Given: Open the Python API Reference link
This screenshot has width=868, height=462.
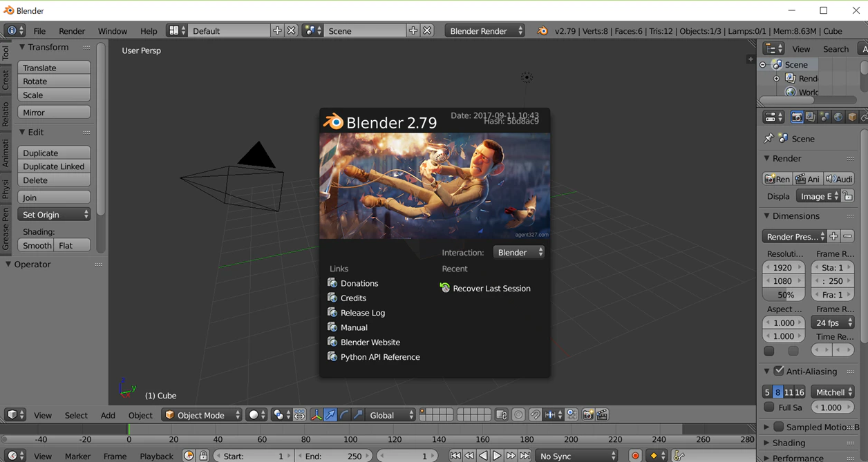Looking at the screenshot, I should [x=380, y=357].
